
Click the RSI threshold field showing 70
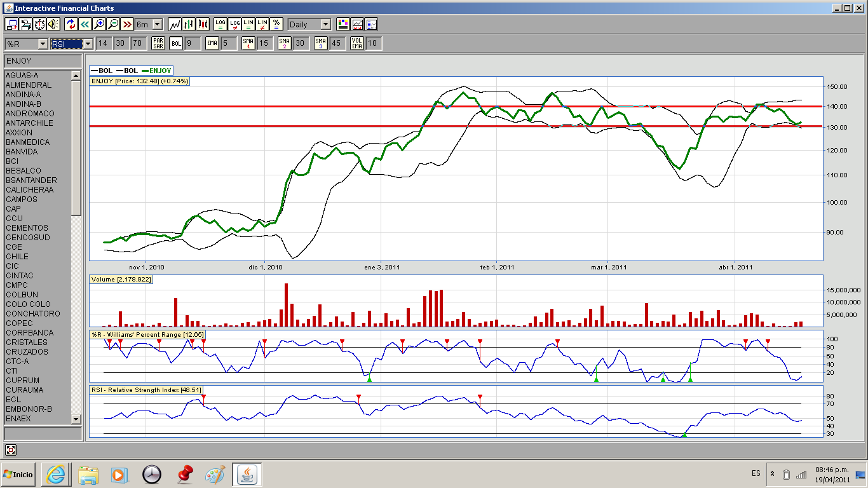[138, 43]
